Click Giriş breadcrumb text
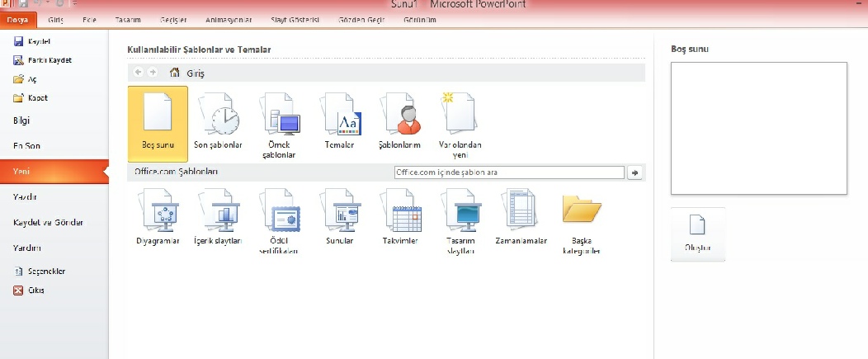 (196, 73)
